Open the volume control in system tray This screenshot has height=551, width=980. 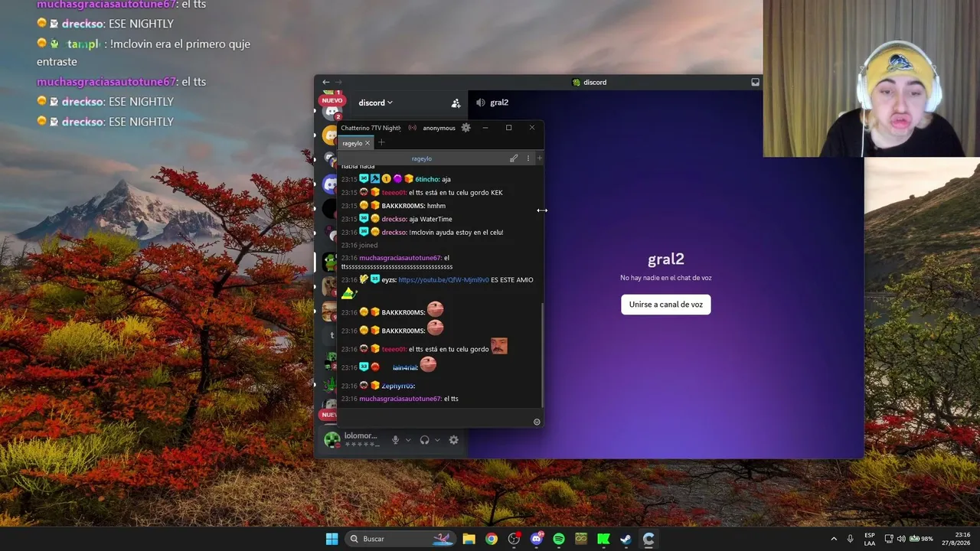tap(901, 539)
